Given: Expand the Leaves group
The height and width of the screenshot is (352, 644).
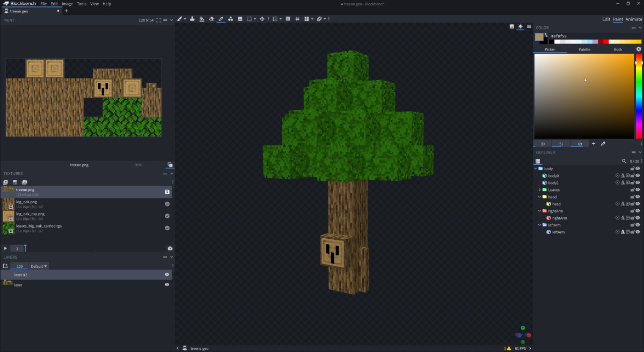Looking at the screenshot, I should coord(539,190).
